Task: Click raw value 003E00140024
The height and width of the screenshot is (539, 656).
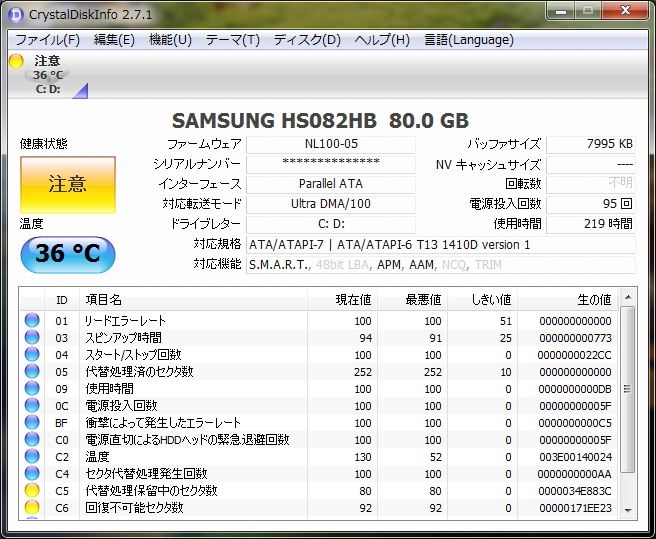Action: click(x=576, y=457)
